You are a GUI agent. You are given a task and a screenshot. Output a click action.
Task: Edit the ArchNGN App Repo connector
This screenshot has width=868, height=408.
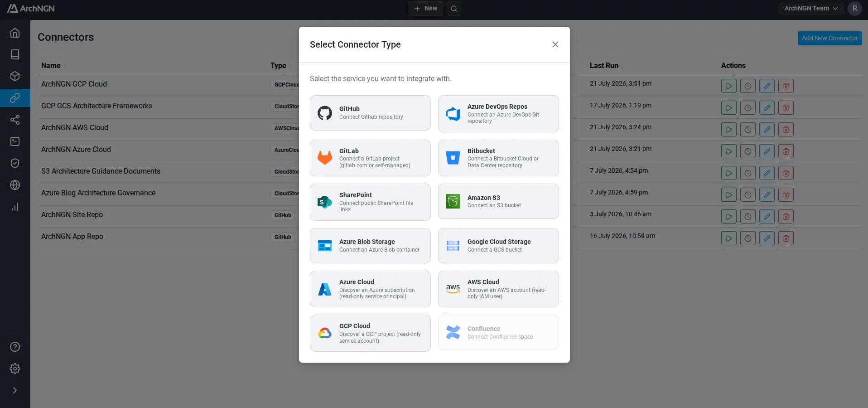tap(767, 238)
